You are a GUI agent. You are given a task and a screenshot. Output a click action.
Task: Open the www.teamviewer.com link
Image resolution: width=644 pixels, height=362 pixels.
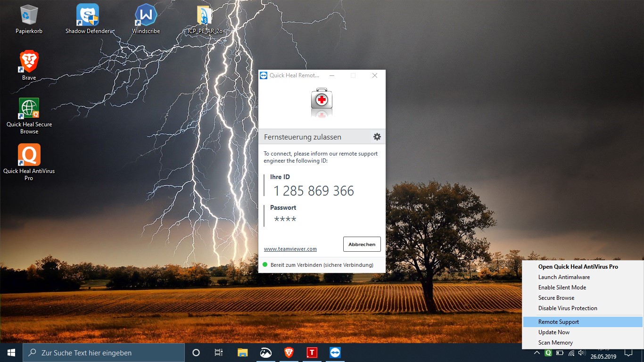click(x=290, y=249)
